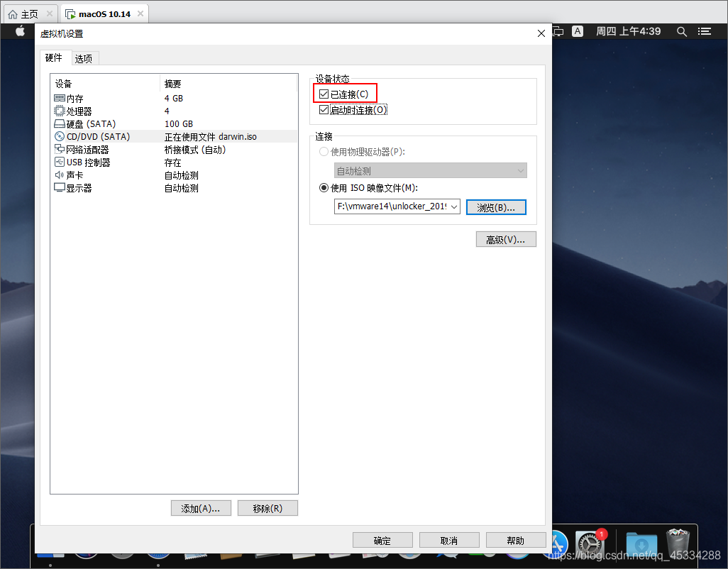The image size is (728, 569).
Task: Open Notification Center from the menu bar
Action: point(704,31)
